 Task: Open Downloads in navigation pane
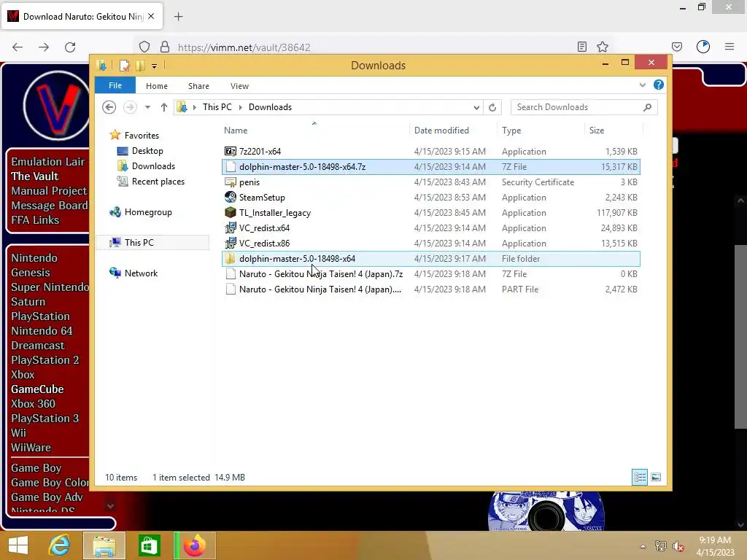(x=153, y=166)
